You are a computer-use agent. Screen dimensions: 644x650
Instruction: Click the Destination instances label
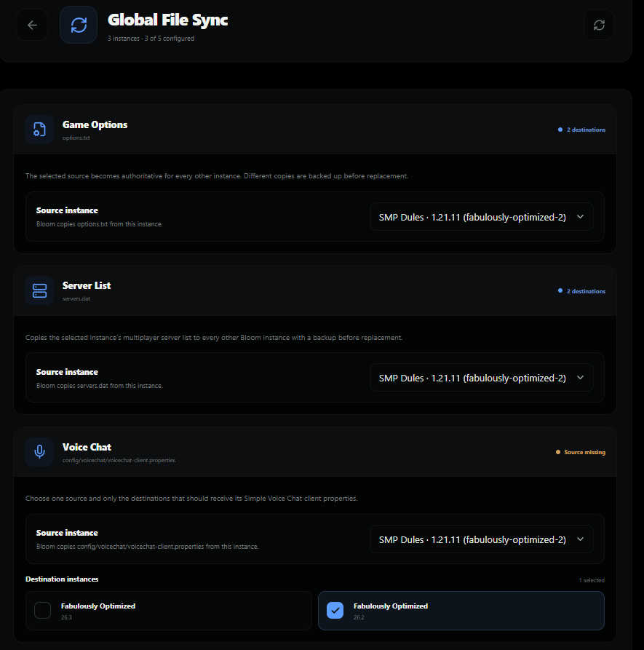[62, 579]
